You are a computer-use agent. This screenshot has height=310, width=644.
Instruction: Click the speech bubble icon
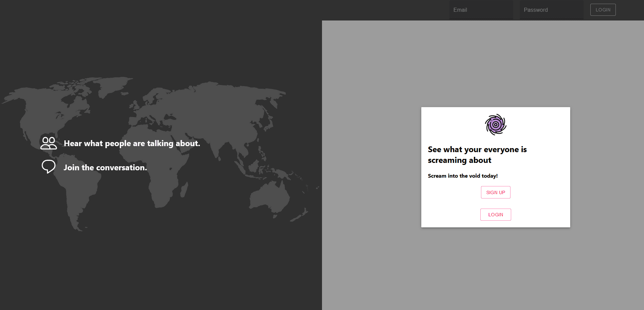click(49, 167)
